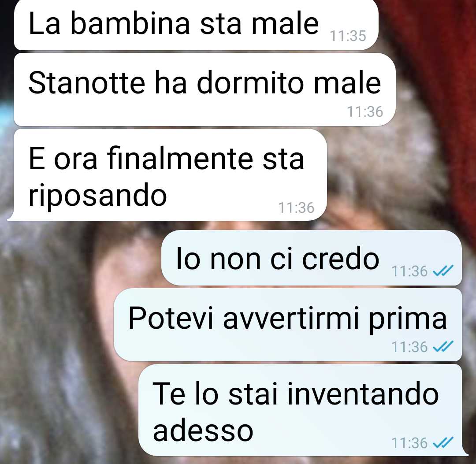Click the word 'adesso' in the last message
Viewport: 476px width, 464px height.
point(203,431)
